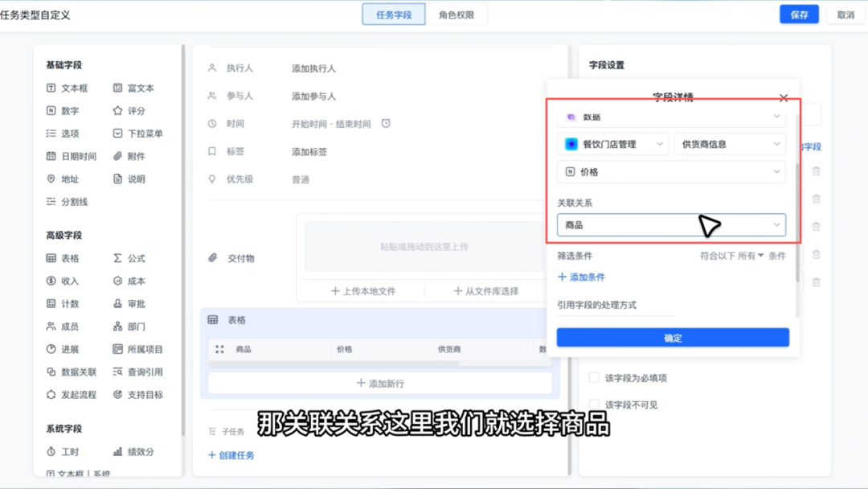The height and width of the screenshot is (489, 868).
Task: Select the 工时 system field
Action: (x=63, y=451)
